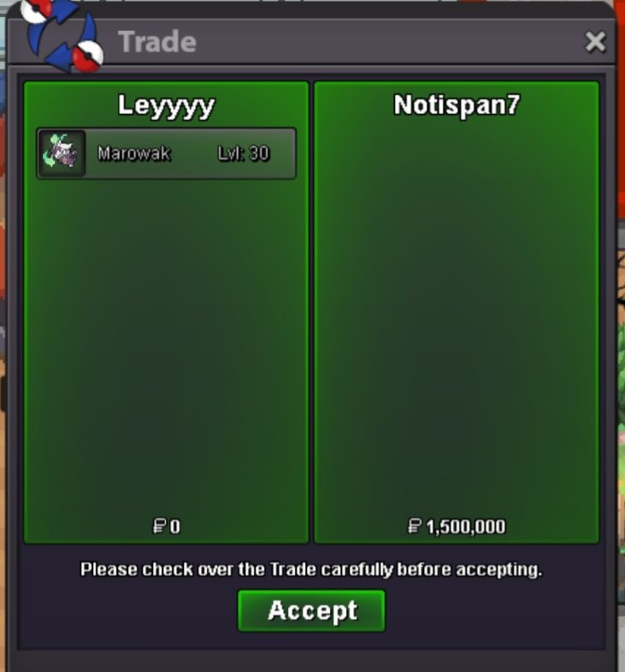The width and height of the screenshot is (625, 672).
Task: Click the Pokeball trade swap icon
Action: (x=62, y=35)
